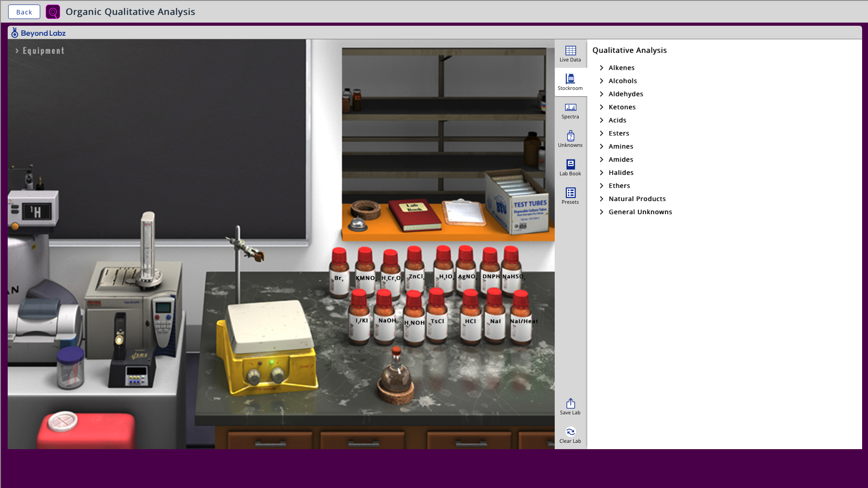Viewport: 868px width, 488px height.
Task: Expand the Natural Products category
Action: click(636, 199)
